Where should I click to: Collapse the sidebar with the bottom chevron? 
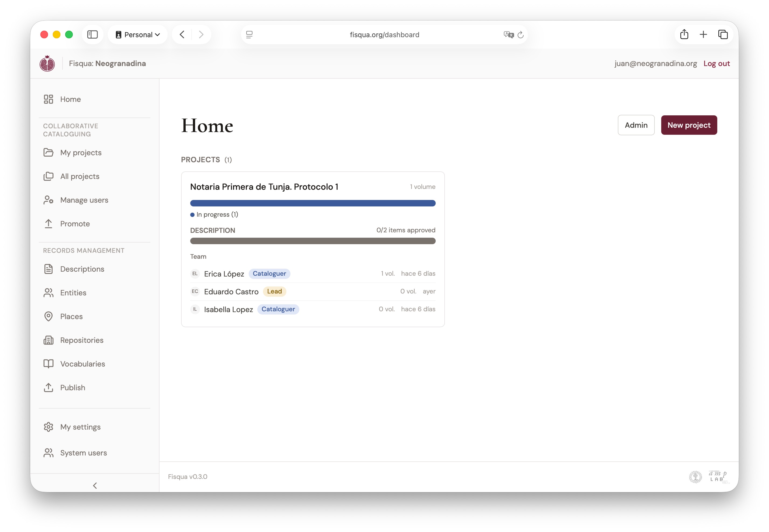(95, 485)
